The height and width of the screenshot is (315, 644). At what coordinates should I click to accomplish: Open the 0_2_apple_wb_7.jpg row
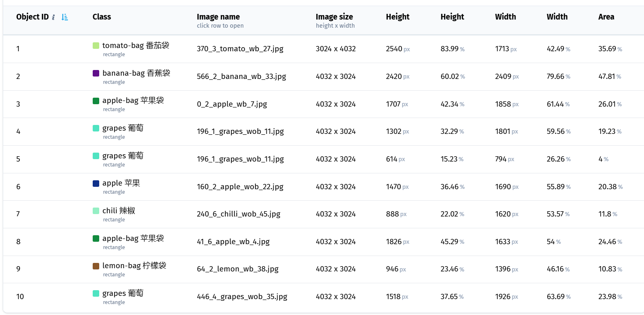[324, 104]
